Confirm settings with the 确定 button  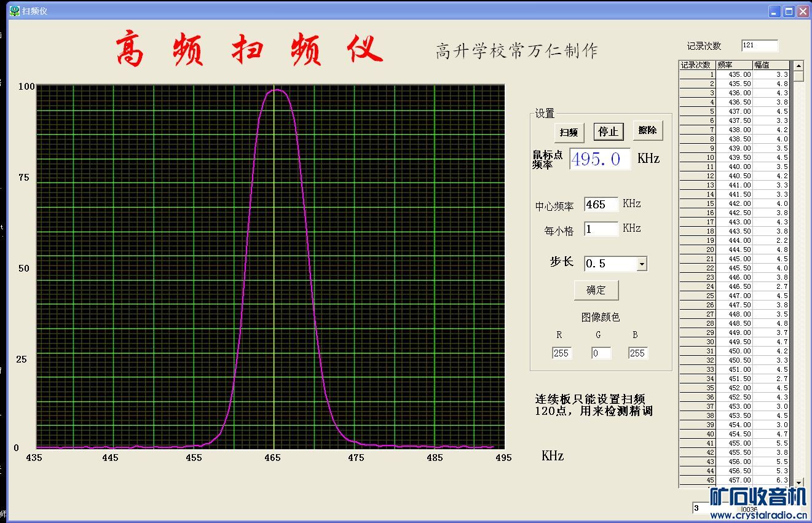click(596, 290)
